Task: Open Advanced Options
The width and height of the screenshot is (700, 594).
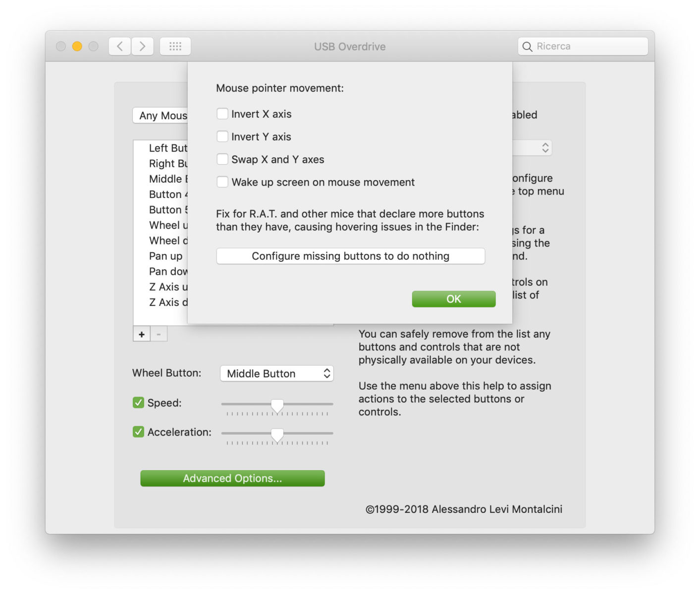Action: tap(232, 478)
